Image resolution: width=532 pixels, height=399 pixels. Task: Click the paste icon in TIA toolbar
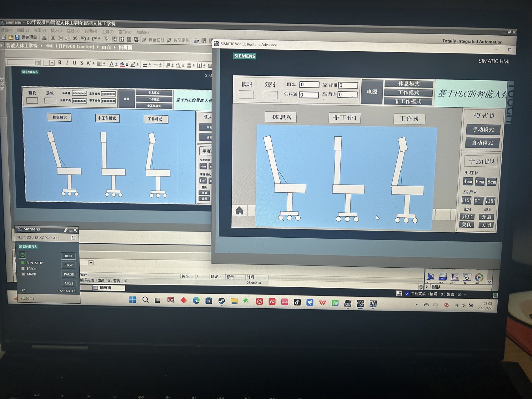[67, 38]
